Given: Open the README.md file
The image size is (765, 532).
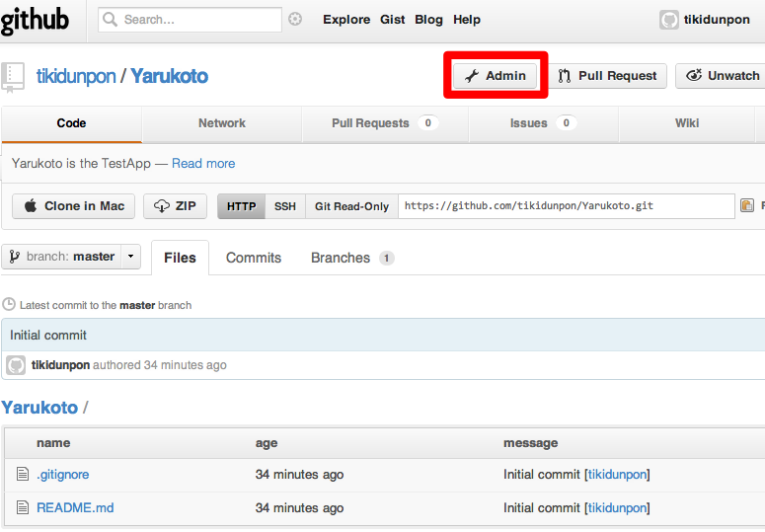Looking at the screenshot, I should 75,507.
